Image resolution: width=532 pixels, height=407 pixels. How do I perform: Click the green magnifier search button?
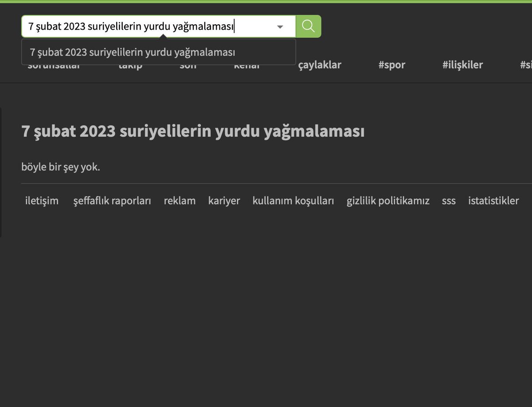(x=308, y=26)
